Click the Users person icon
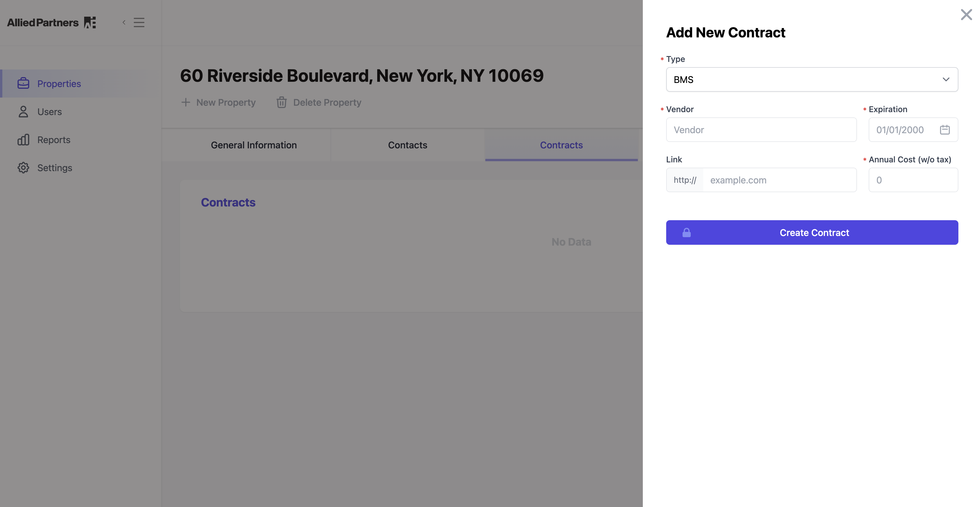Image resolution: width=980 pixels, height=507 pixels. click(23, 112)
